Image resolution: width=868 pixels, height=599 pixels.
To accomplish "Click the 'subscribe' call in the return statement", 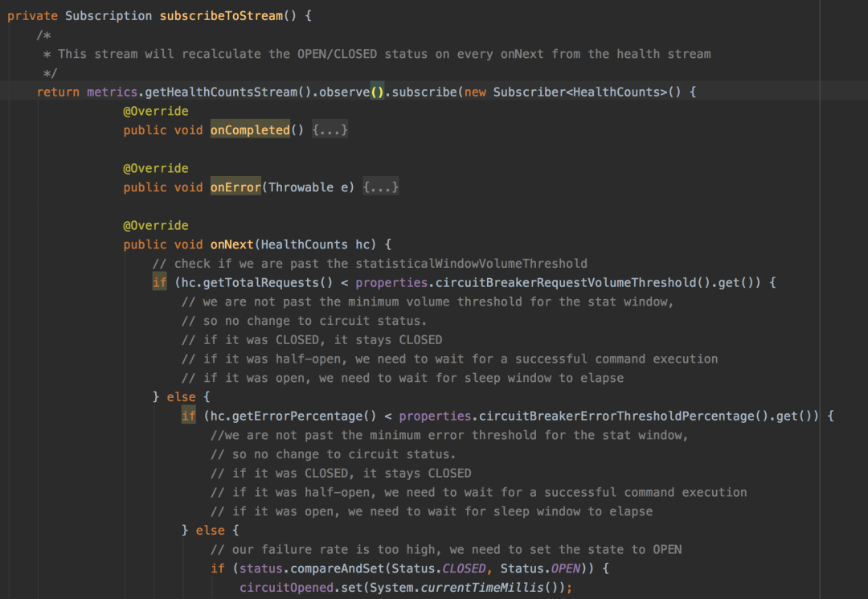I will [x=424, y=92].
